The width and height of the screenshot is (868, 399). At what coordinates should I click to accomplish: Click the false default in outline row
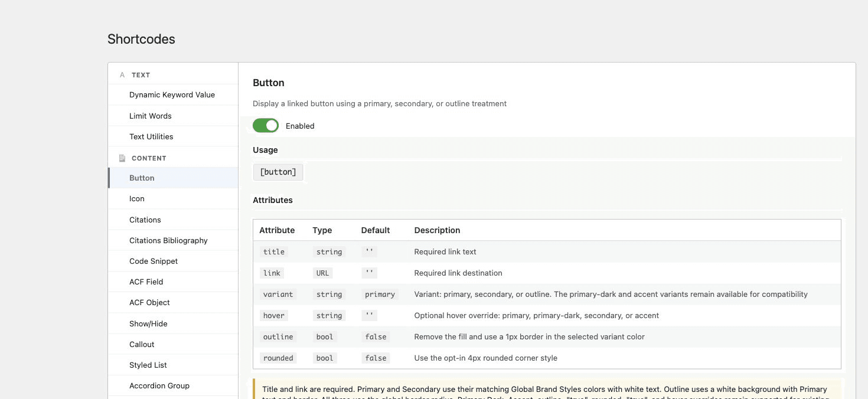[376, 336]
